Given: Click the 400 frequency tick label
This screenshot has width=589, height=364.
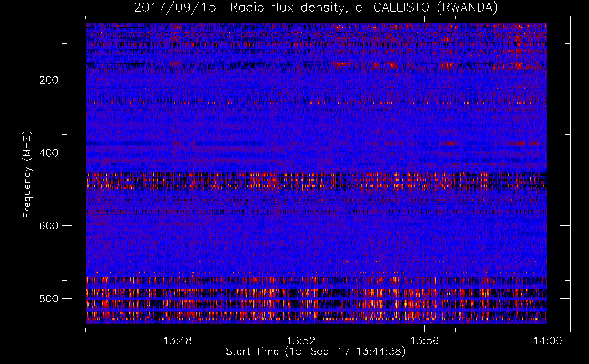Looking at the screenshot, I should point(49,153).
